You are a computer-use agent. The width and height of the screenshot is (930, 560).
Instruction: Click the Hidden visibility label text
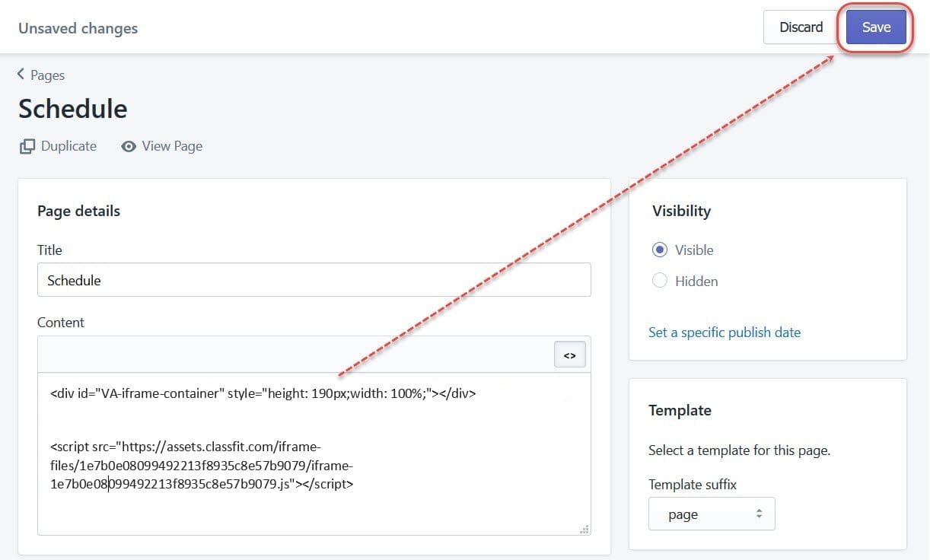(x=696, y=282)
